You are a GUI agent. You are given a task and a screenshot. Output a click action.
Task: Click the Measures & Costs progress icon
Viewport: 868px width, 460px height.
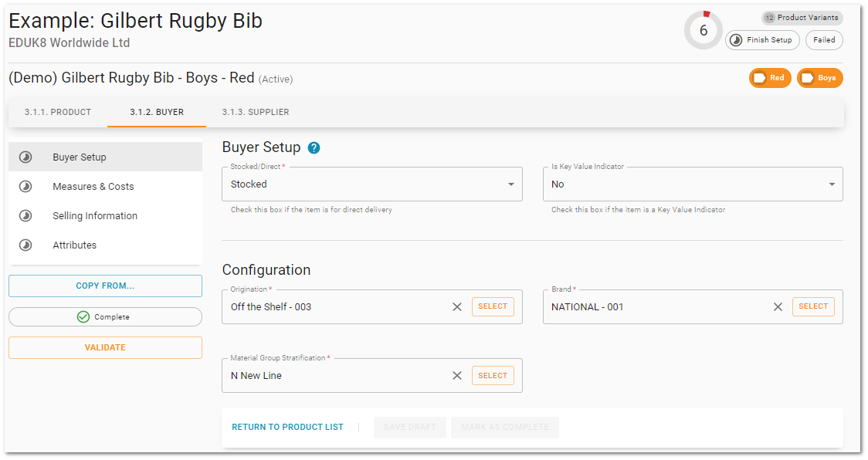click(x=25, y=187)
